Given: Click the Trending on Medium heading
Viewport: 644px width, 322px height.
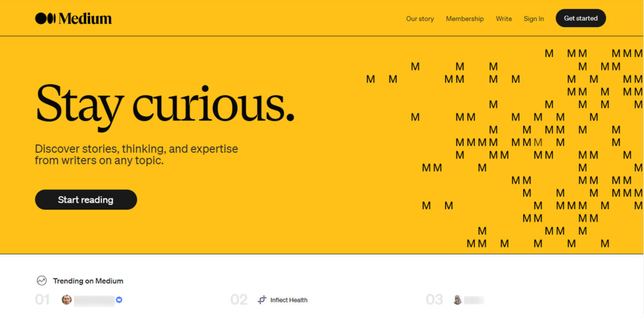Looking at the screenshot, I should pos(87,280).
